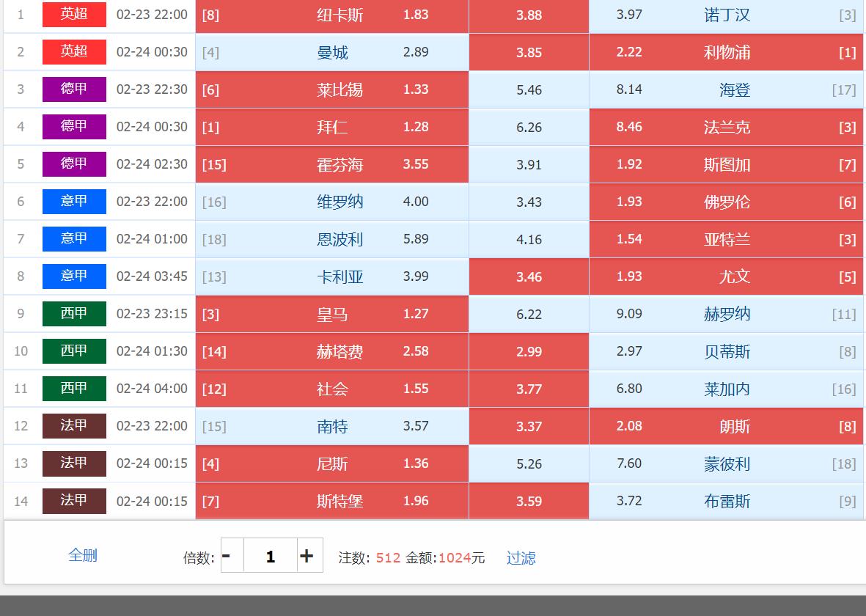
Task: Toggle 尼斯 home win at 1.36
Action: (332, 463)
